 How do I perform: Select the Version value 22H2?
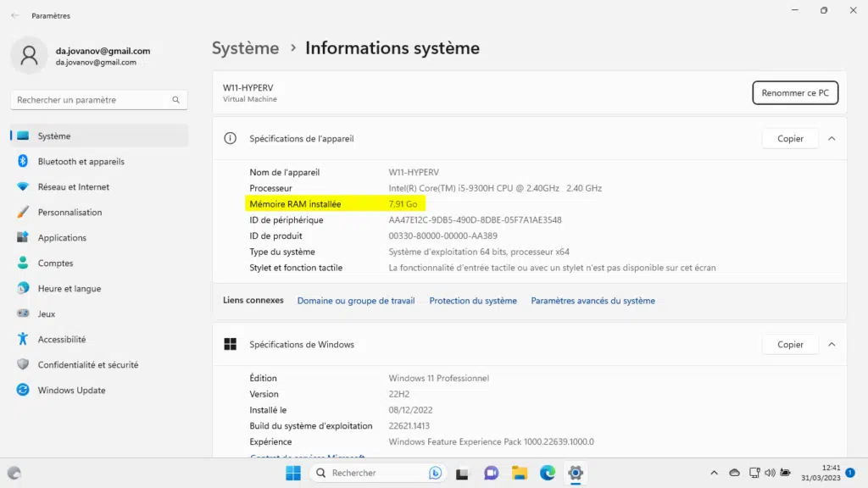(x=399, y=395)
